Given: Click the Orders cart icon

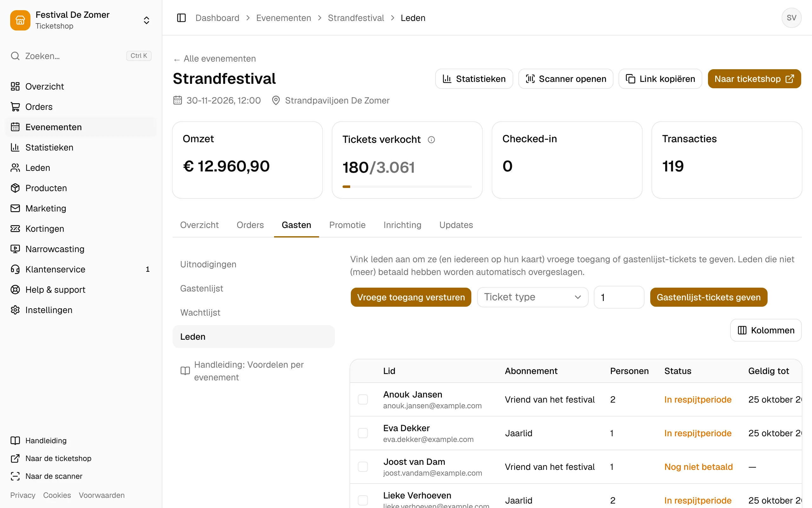Looking at the screenshot, I should (15, 107).
